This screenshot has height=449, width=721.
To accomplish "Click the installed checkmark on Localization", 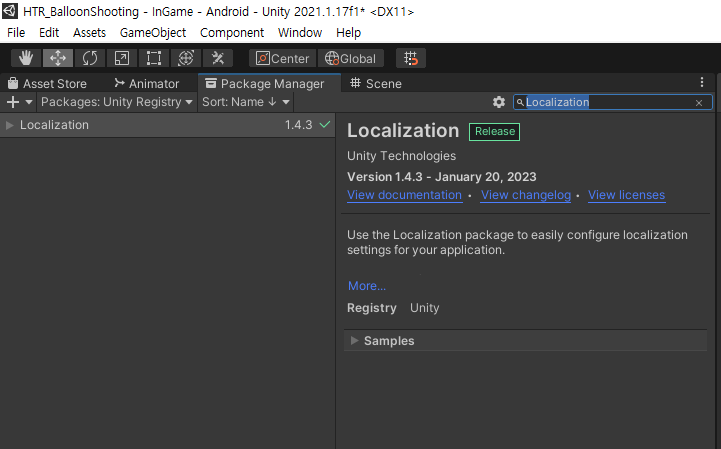I will click(x=325, y=124).
